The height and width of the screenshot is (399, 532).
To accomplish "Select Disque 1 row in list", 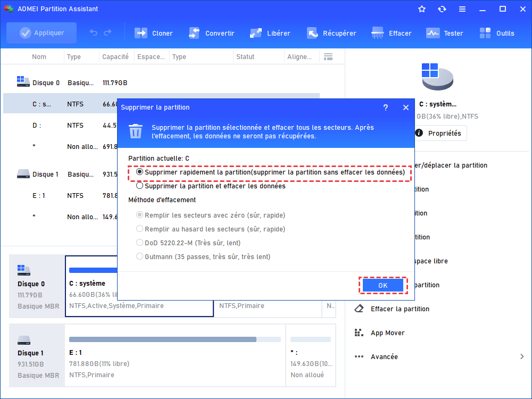I will 60,174.
